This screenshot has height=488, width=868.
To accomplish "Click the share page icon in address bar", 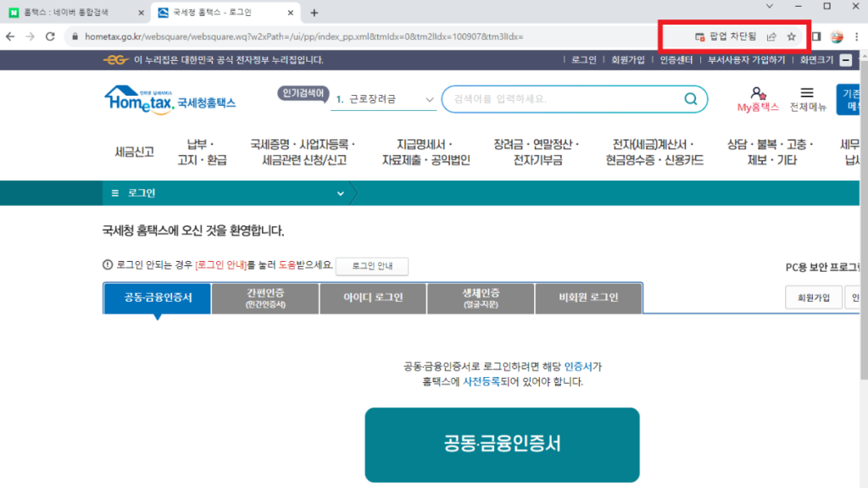I will (x=771, y=36).
